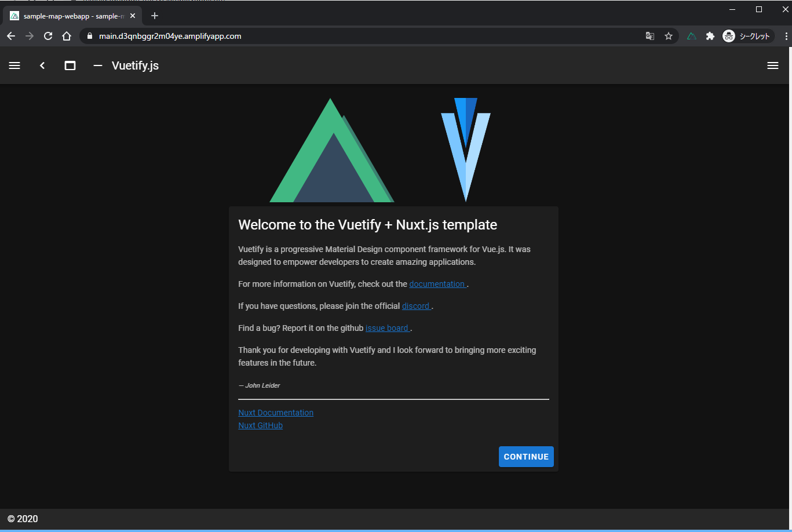Click the blue Vuetify logo image

click(466, 150)
